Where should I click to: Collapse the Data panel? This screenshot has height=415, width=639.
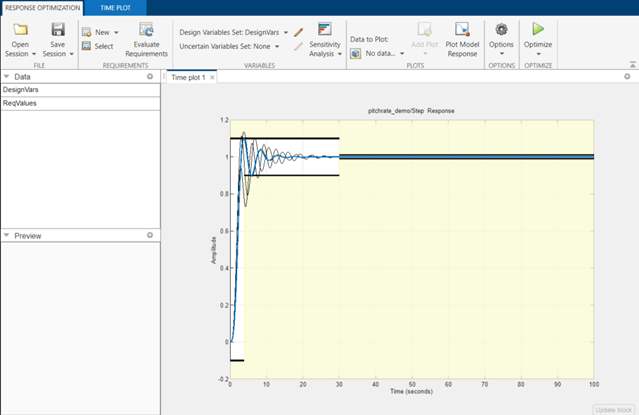[7, 77]
